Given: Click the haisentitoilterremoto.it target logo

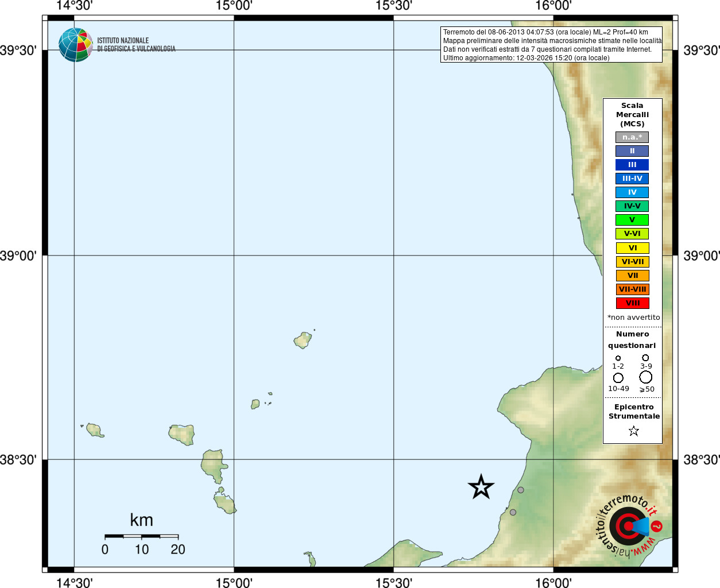Looking at the screenshot, I should pos(628,526).
